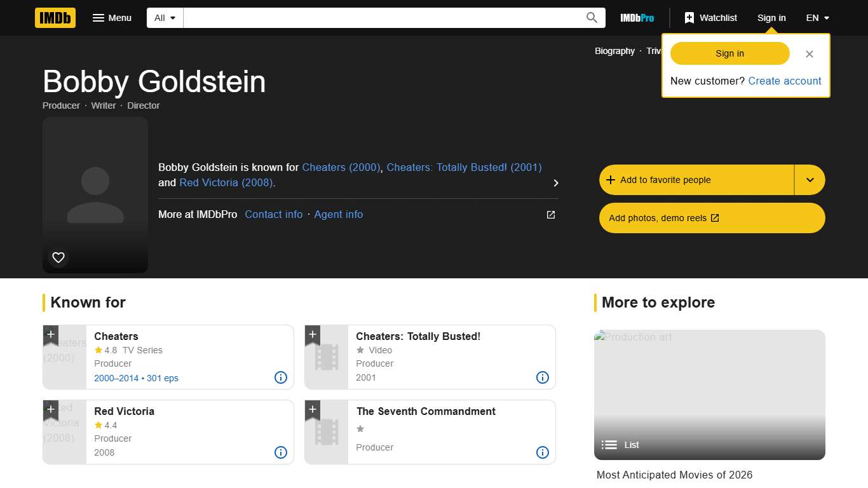Viewport: 868px width, 488px height.
Task: Click the arrow expanding known-for details
Action: 555,182
